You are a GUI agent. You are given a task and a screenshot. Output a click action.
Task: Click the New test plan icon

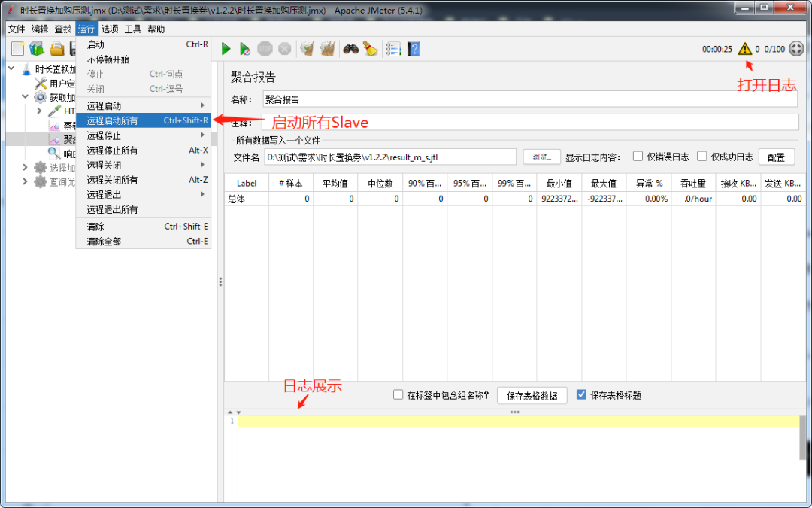tap(17, 49)
